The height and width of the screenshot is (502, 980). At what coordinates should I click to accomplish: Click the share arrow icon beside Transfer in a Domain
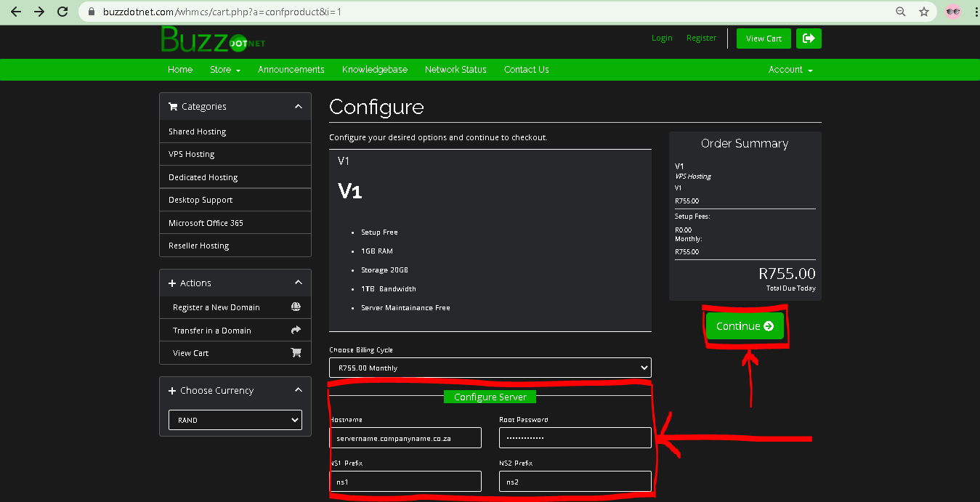(x=296, y=330)
